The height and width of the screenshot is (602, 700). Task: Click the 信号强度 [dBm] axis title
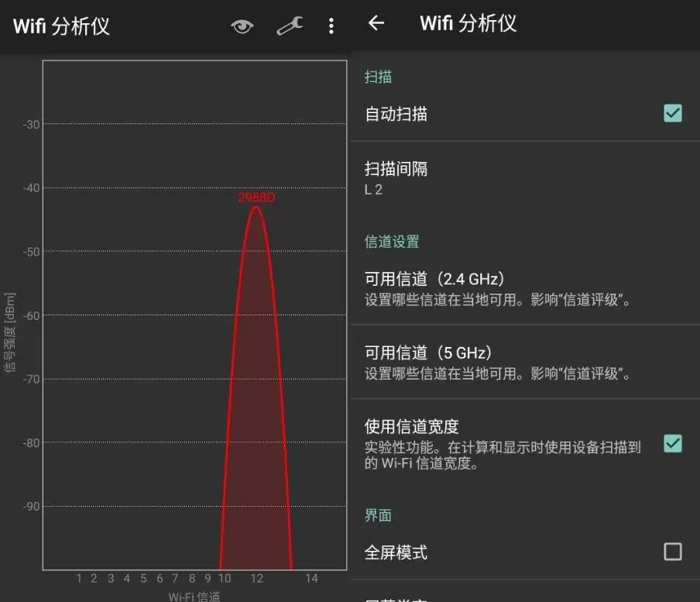(x=10, y=332)
